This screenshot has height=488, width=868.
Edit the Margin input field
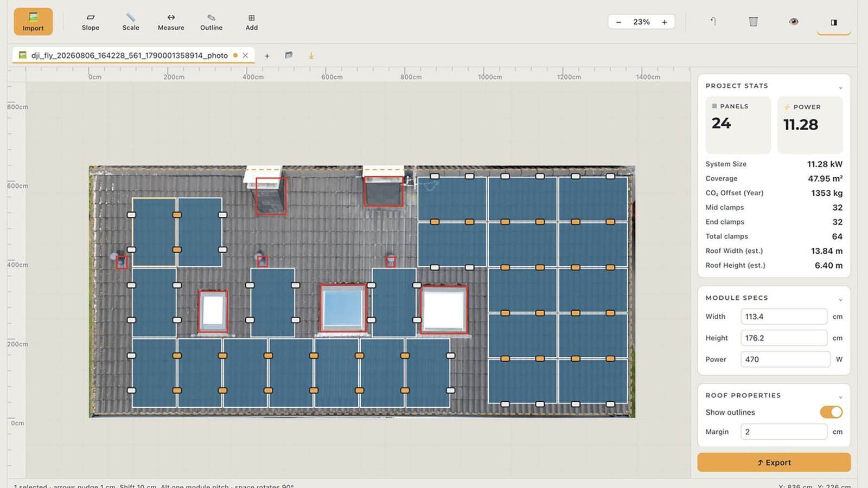click(783, 432)
